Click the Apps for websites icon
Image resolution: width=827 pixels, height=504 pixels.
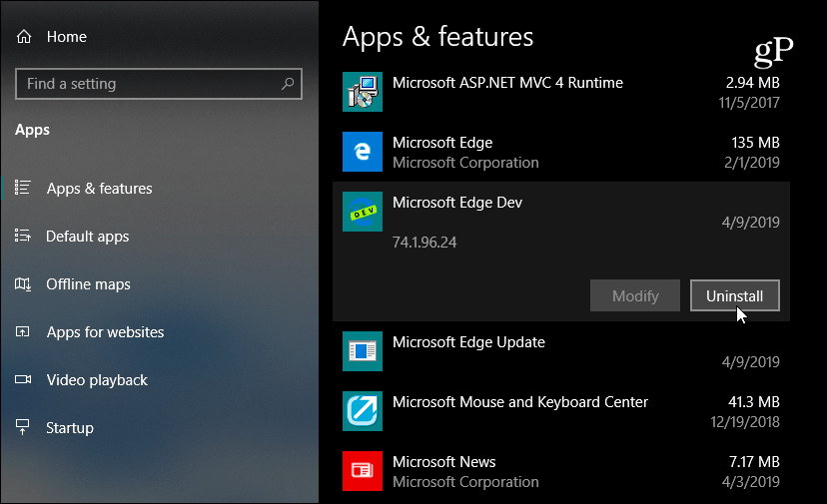[22, 331]
